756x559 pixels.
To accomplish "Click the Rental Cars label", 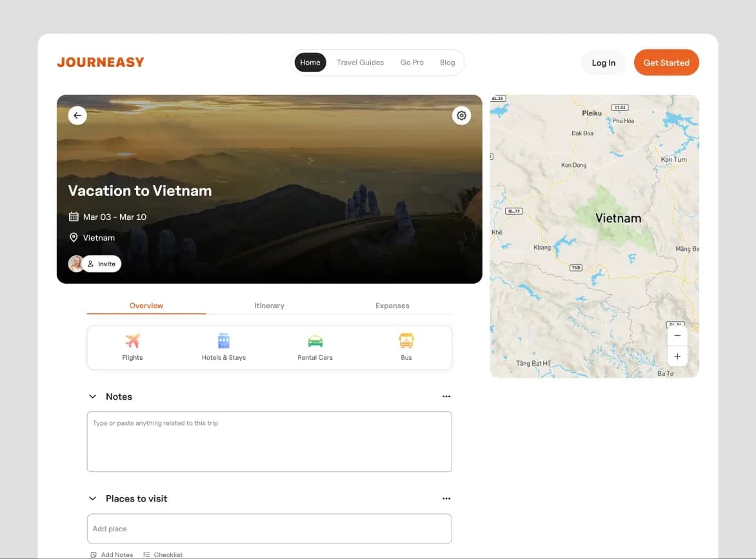I will 315,358.
